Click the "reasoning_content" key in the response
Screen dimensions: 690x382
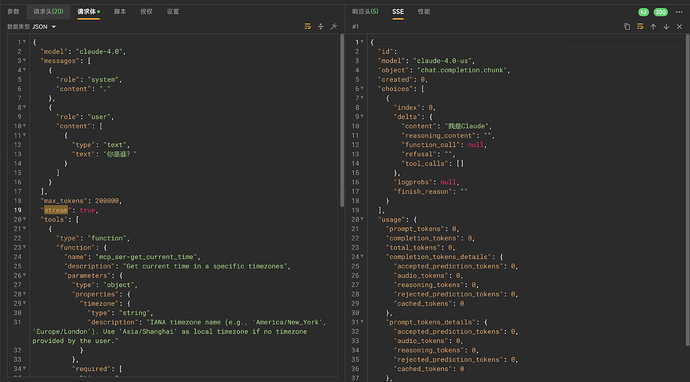coord(439,136)
